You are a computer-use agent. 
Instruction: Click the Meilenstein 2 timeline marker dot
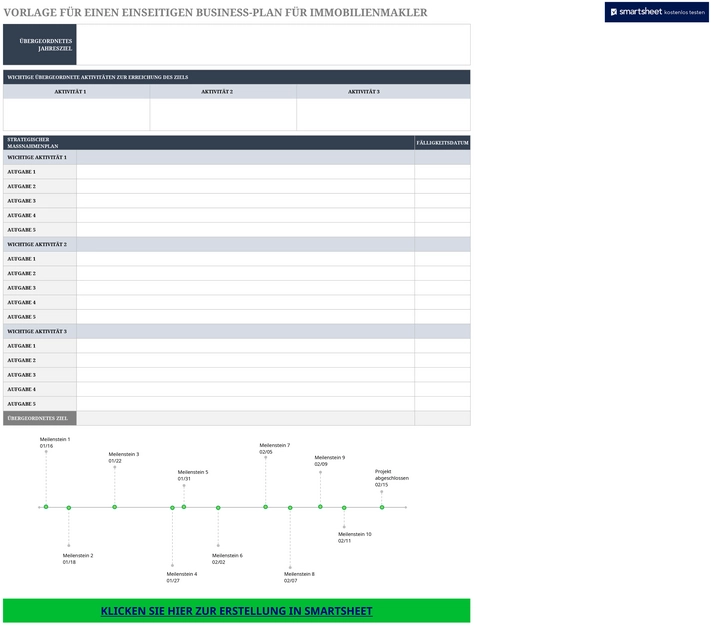[69, 508]
